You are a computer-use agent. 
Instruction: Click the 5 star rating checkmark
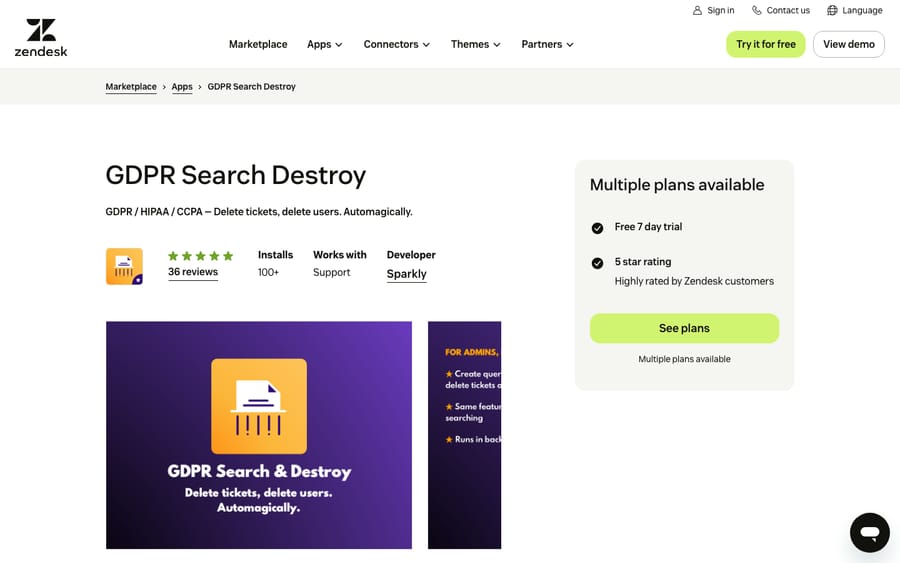(597, 263)
